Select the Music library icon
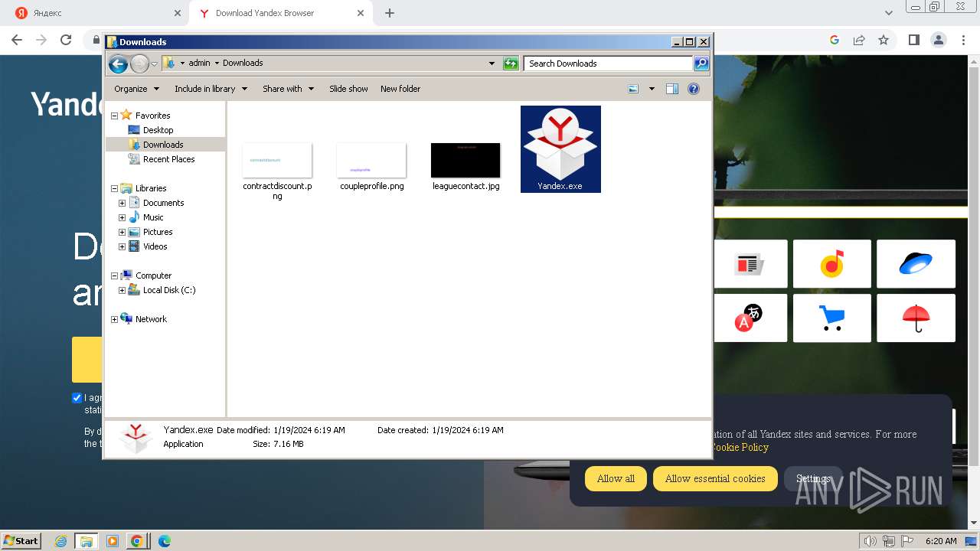The height and width of the screenshot is (551, 980). tap(134, 217)
